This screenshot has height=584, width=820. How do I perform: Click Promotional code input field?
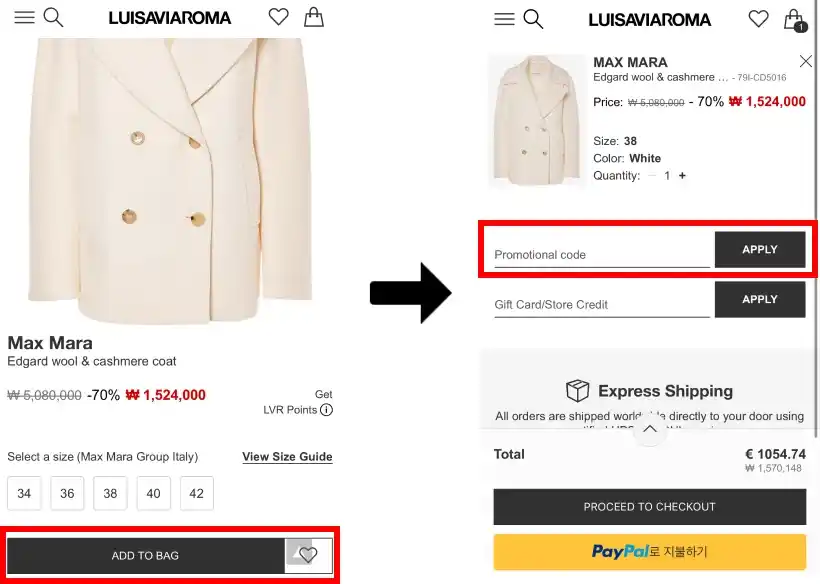(x=600, y=254)
